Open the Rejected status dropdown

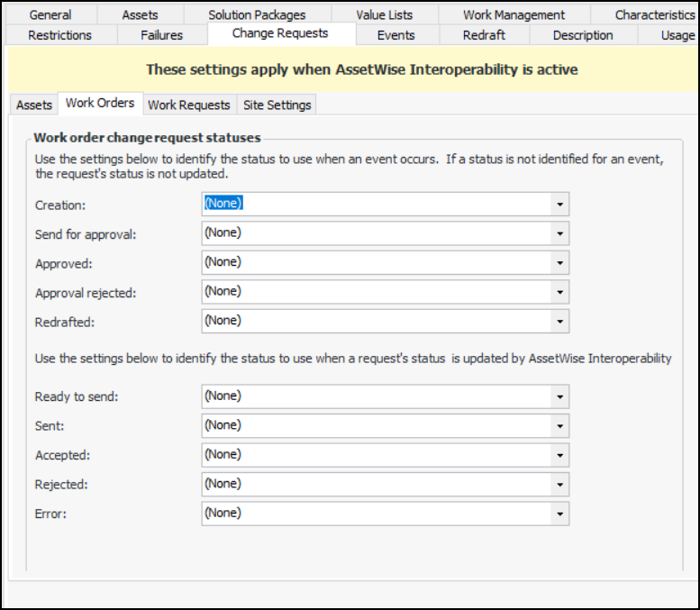[x=559, y=484]
